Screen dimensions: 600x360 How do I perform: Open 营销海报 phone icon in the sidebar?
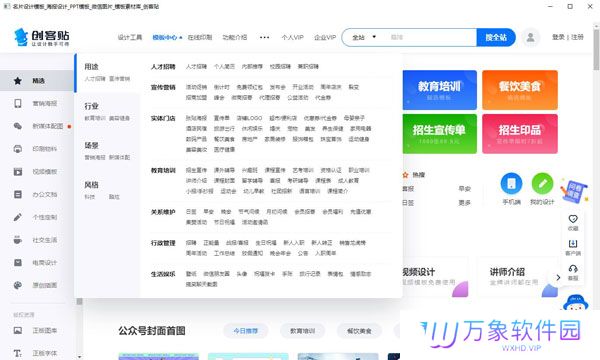(x=18, y=103)
